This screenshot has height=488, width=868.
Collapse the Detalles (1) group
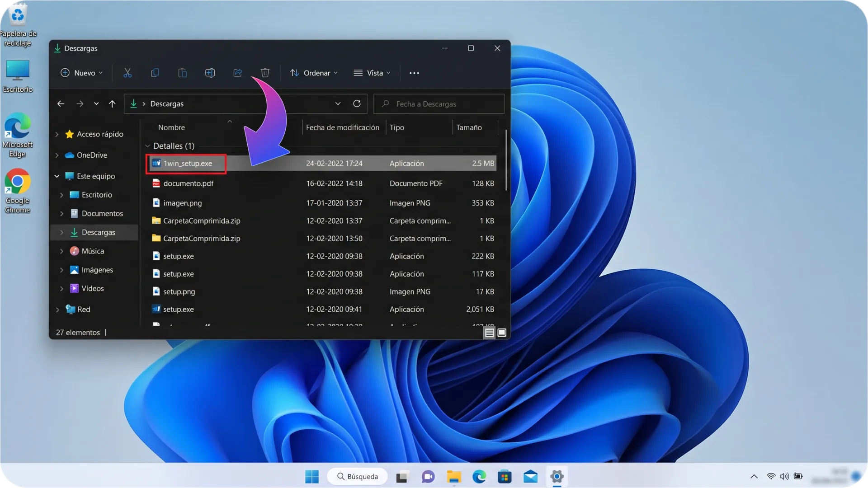click(x=147, y=146)
